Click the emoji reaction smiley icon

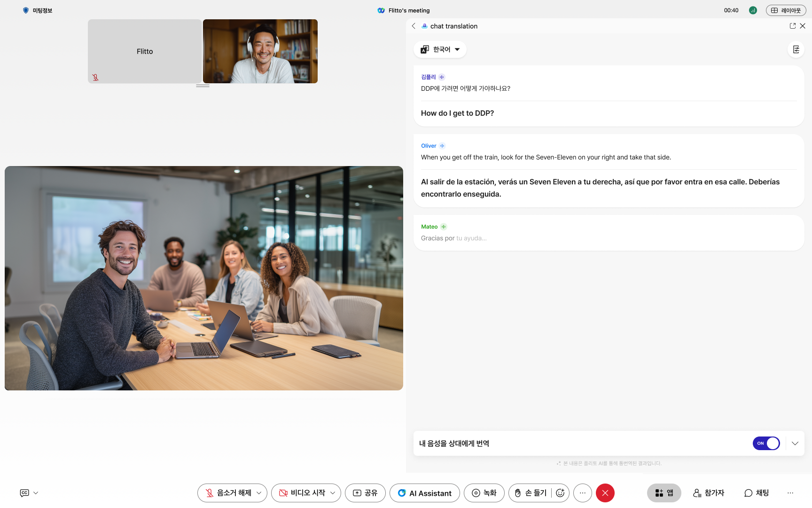click(x=560, y=493)
